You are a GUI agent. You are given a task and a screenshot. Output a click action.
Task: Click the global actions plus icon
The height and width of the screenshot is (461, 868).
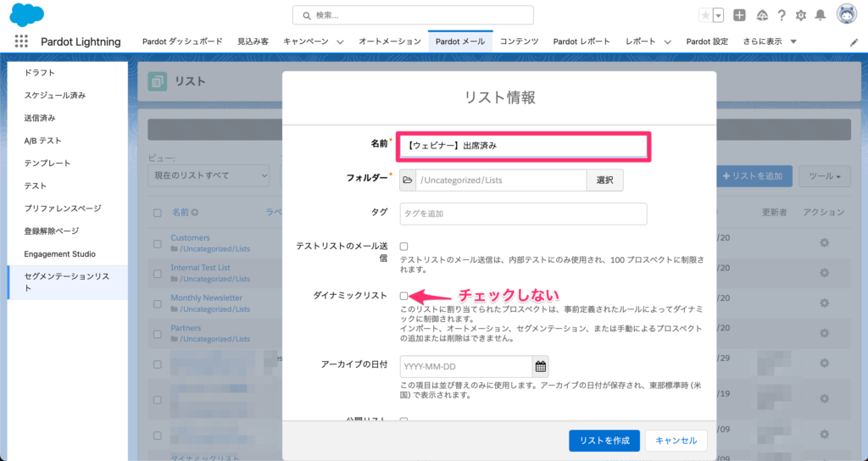pyautogui.click(x=740, y=15)
